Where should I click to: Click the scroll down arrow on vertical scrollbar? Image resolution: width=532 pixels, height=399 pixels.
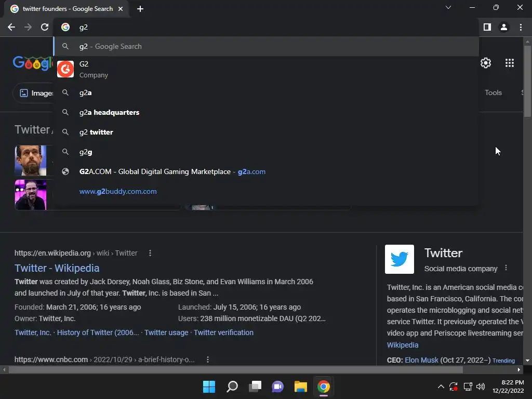[x=527, y=361]
